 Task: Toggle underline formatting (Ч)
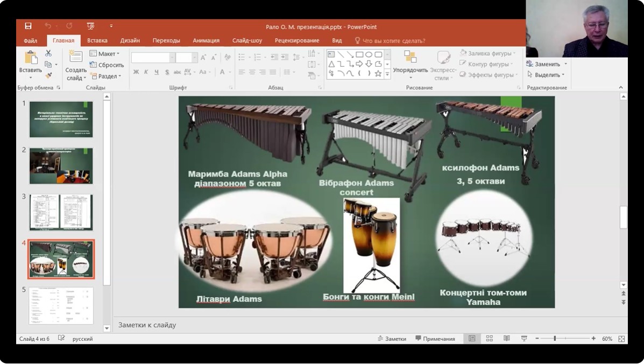pyautogui.click(x=157, y=72)
